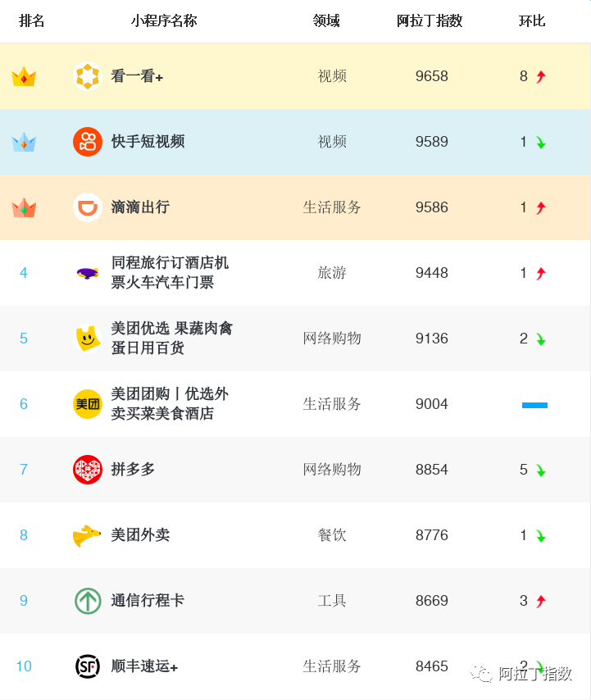Click the 滴滴出行 logo icon
This screenshot has height=700, width=591.
coord(87,207)
